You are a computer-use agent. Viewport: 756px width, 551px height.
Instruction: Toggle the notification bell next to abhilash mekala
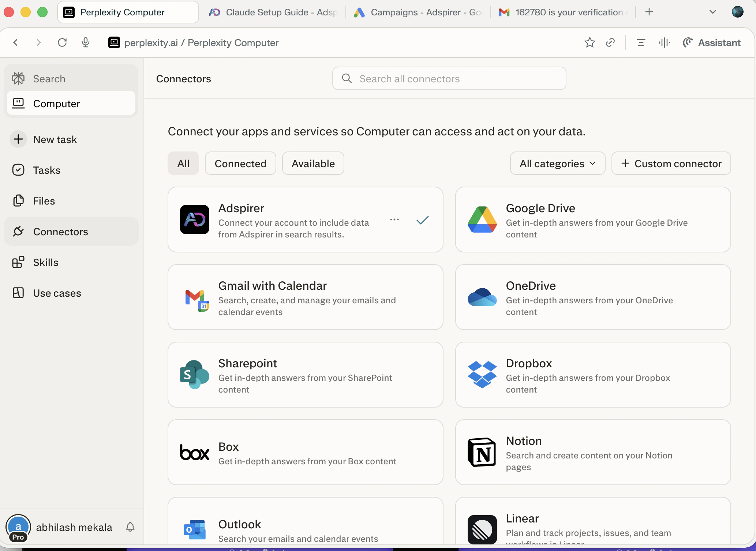[x=130, y=527]
